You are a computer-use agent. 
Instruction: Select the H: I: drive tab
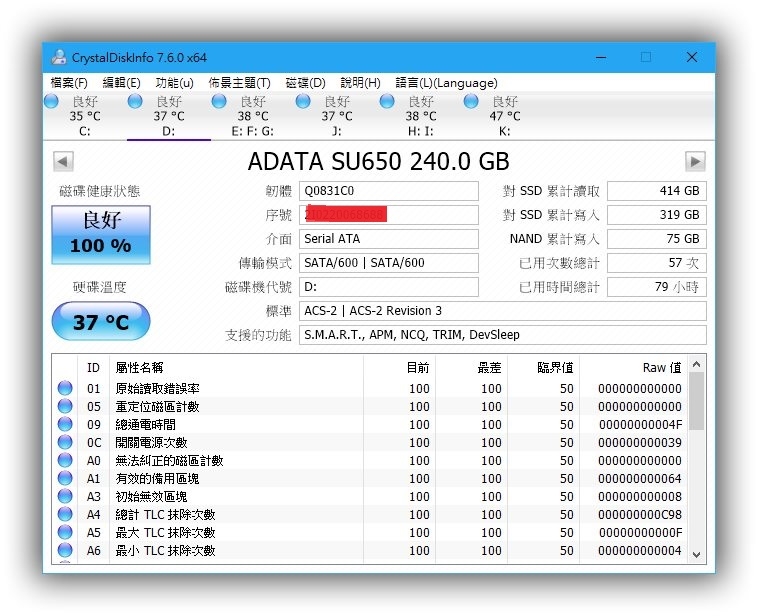[x=421, y=116]
